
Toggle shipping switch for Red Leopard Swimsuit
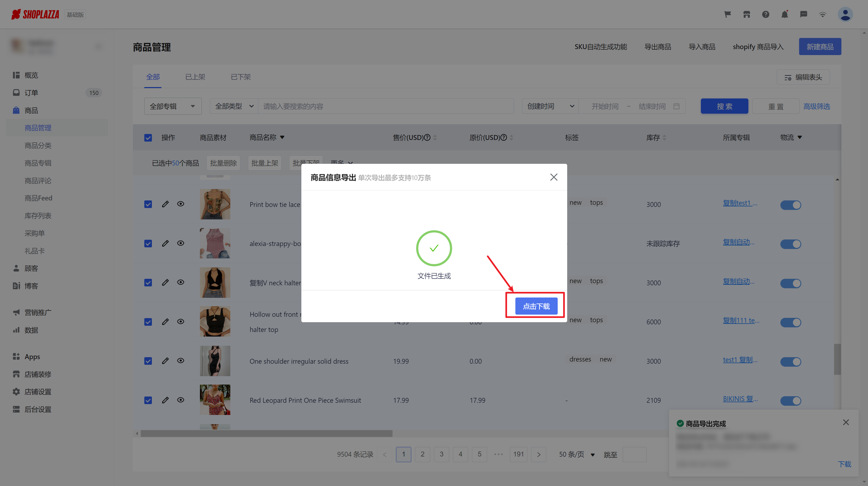[790, 401]
